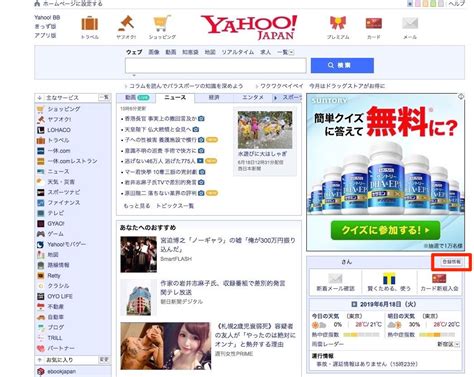The height and width of the screenshot is (377, 474).
Task: Open パートナー heart item in the sidebar
Action: (61, 348)
